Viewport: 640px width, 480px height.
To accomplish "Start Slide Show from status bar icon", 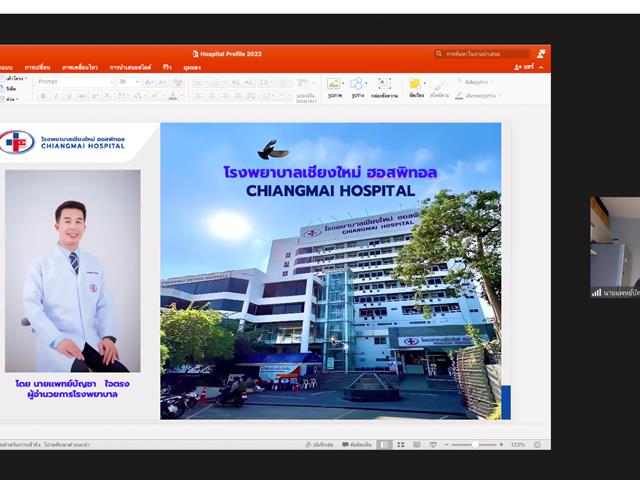I will click(x=433, y=444).
